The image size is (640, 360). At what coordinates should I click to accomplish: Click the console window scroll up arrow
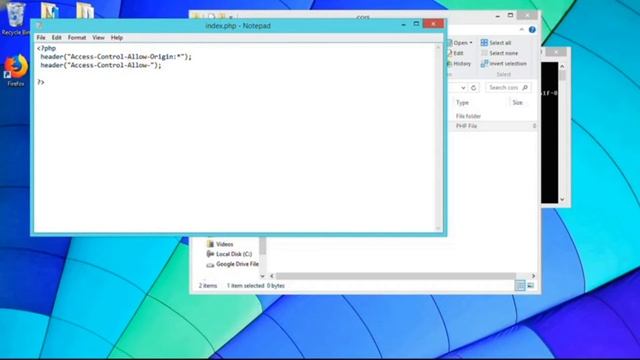coord(562,66)
